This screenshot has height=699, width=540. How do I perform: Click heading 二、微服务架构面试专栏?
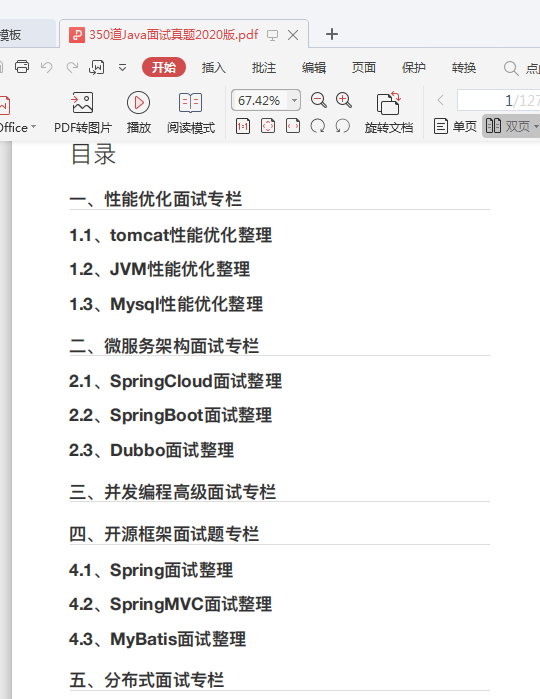click(x=164, y=346)
